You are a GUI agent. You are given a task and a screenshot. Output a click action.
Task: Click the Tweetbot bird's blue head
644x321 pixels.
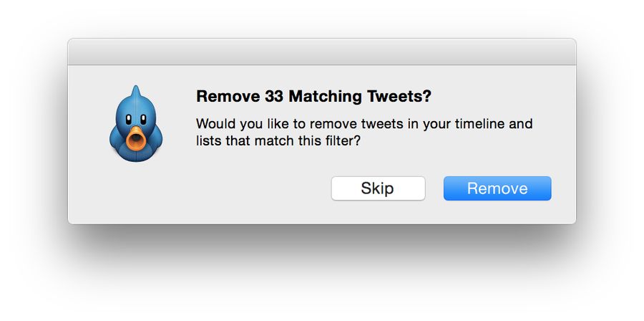pos(136,107)
